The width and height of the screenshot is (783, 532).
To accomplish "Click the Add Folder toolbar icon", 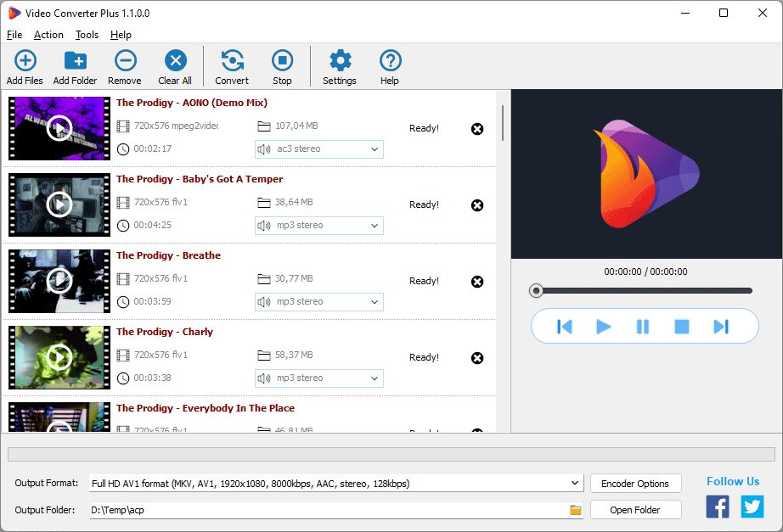I will [75, 64].
